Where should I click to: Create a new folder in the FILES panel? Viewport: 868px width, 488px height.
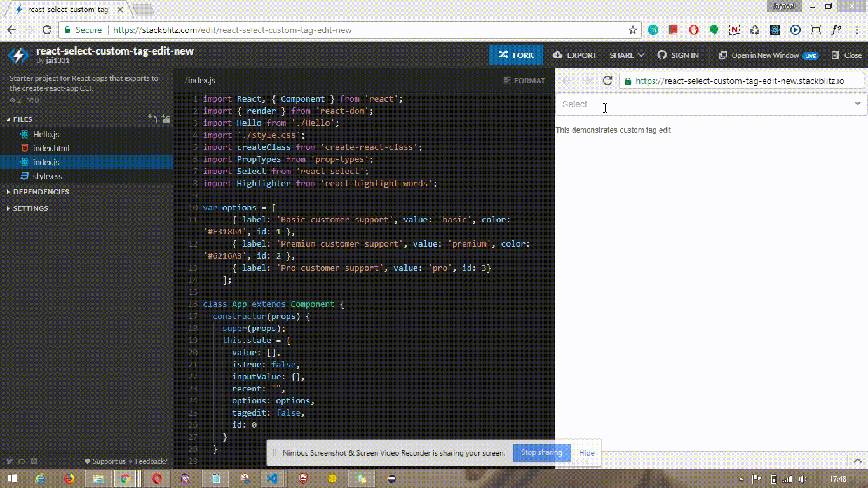pos(166,119)
